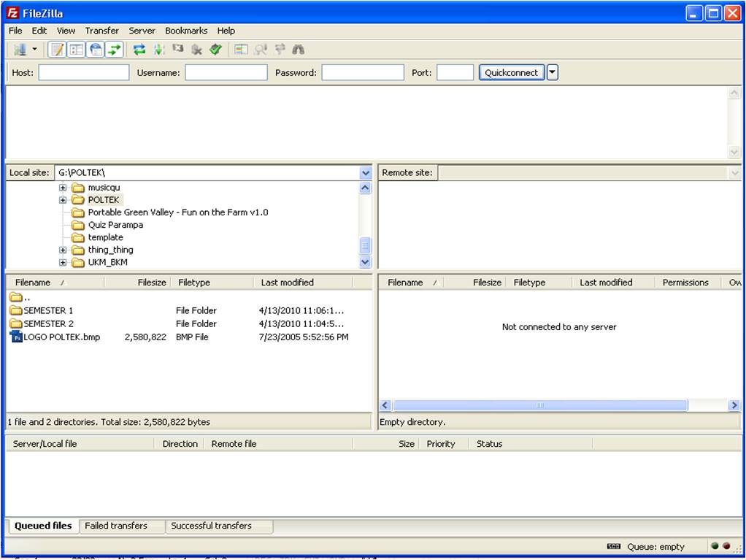This screenshot has height=560, width=746.
Task: Select the Queued files tab
Action: click(43, 526)
